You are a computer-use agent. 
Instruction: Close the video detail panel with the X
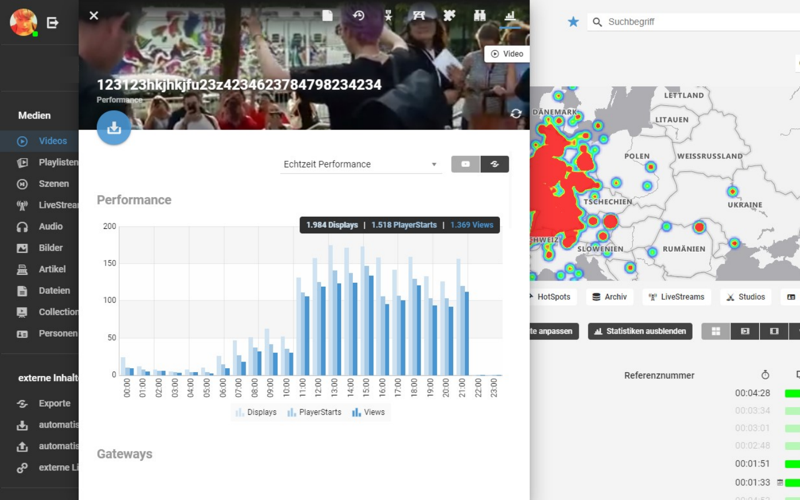pyautogui.click(x=93, y=16)
